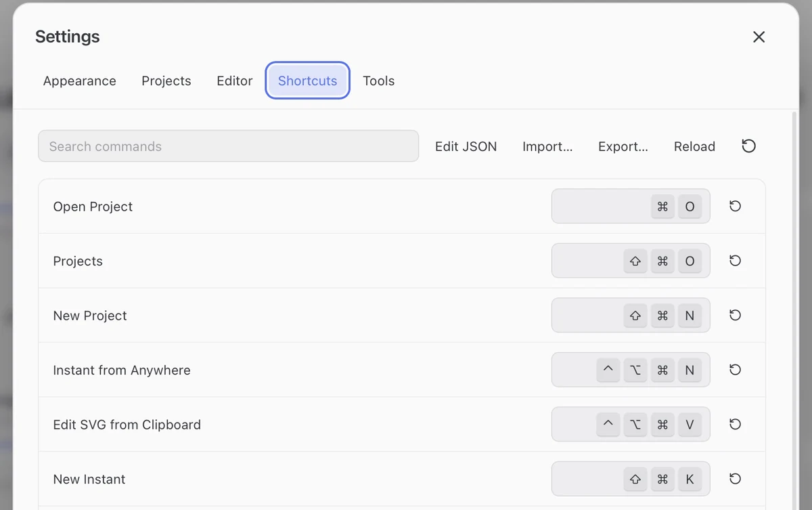Click the Edit SVG from Clipboard label

(x=127, y=425)
